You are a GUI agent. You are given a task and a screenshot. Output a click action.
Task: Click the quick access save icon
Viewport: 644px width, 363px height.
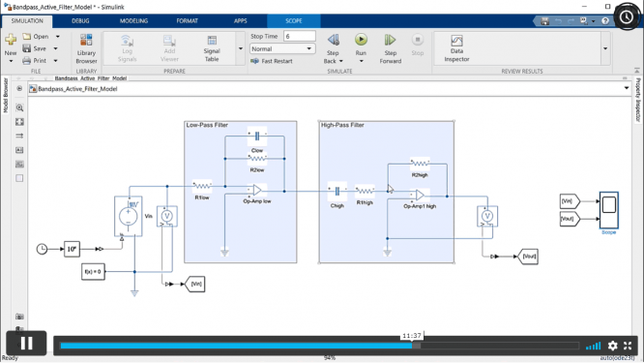(545, 21)
